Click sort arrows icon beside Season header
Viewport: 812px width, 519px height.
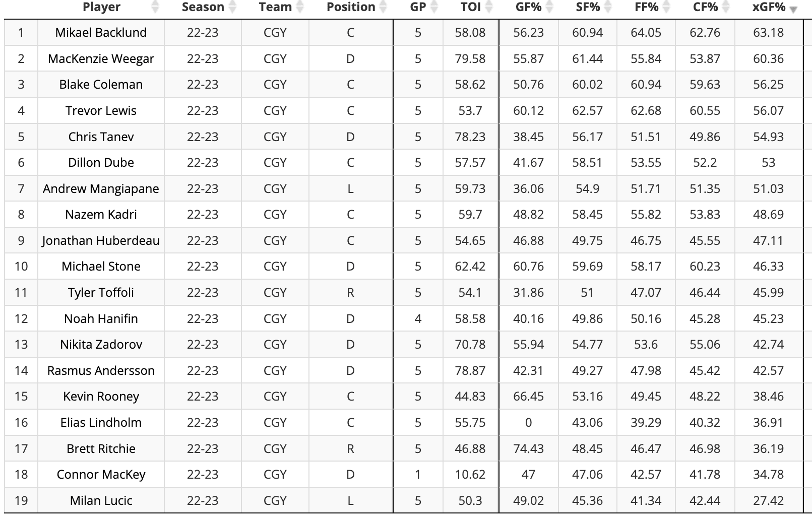pos(232,7)
